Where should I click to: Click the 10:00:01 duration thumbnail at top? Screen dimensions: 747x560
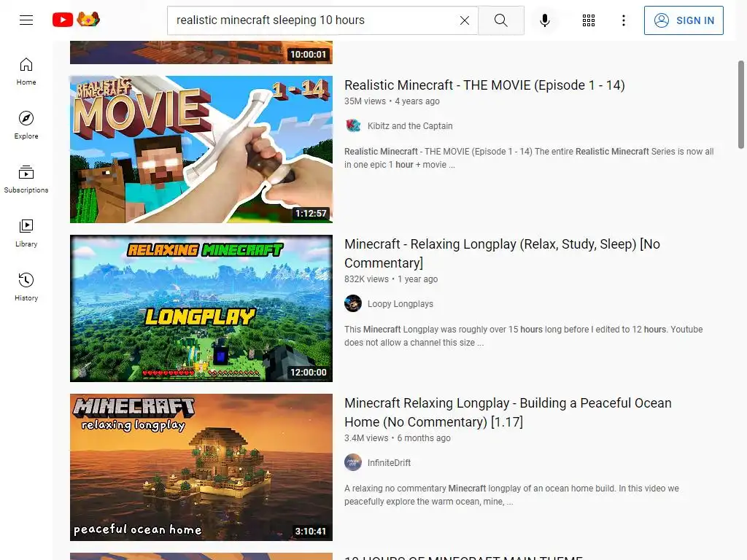click(x=201, y=52)
